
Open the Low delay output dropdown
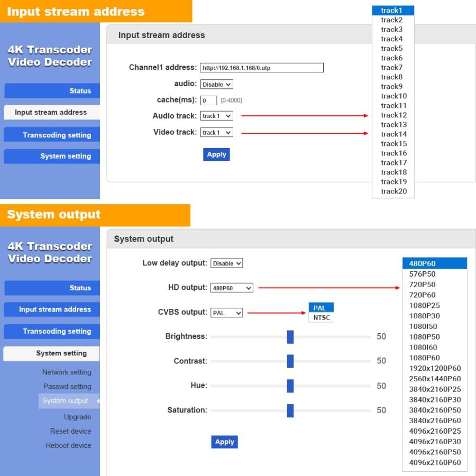click(226, 263)
